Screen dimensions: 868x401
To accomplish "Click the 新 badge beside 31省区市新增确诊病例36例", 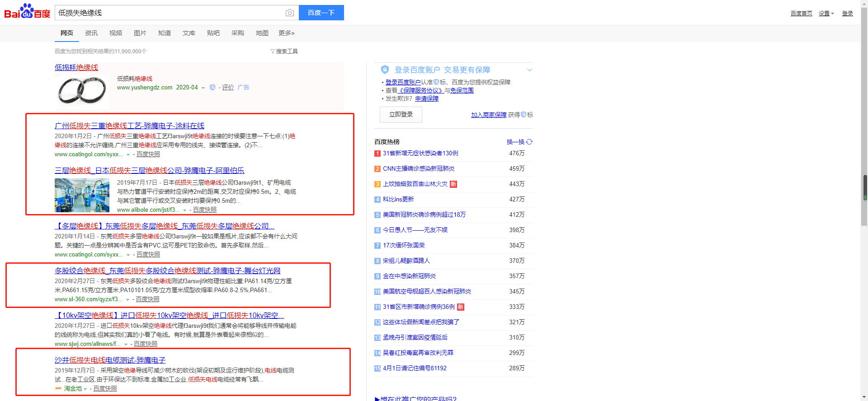I will (461, 307).
